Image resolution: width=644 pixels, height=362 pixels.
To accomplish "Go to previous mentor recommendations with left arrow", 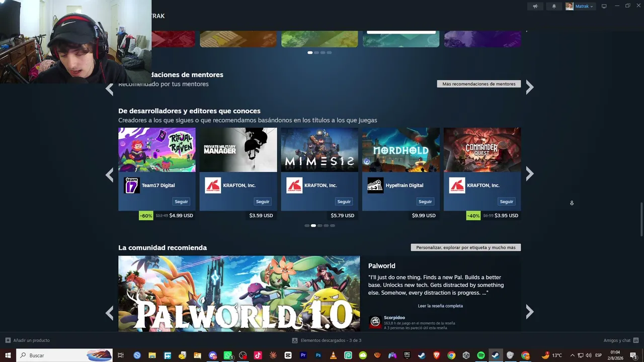I will coord(109,89).
